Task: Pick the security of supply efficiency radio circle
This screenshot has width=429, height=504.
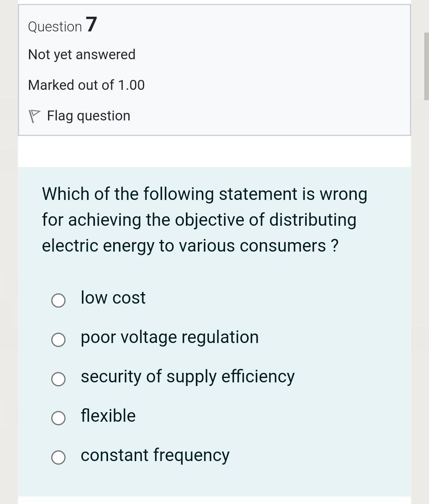Action: [58, 379]
